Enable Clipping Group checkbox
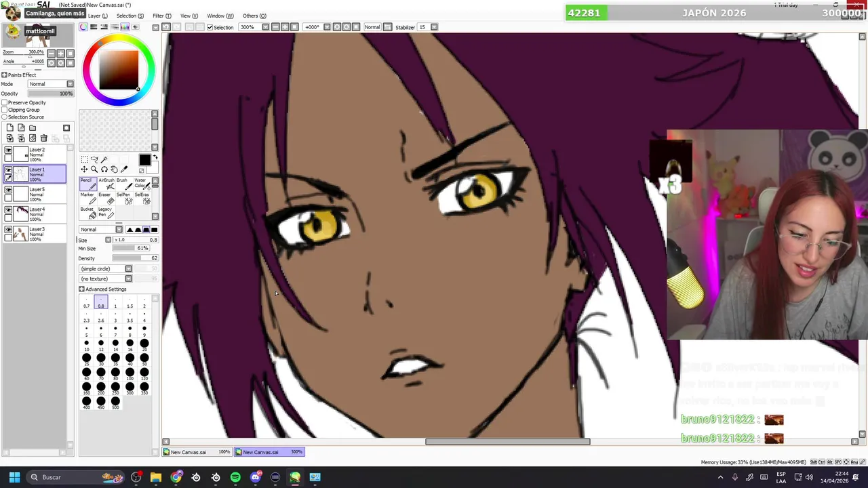 pos(5,110)
